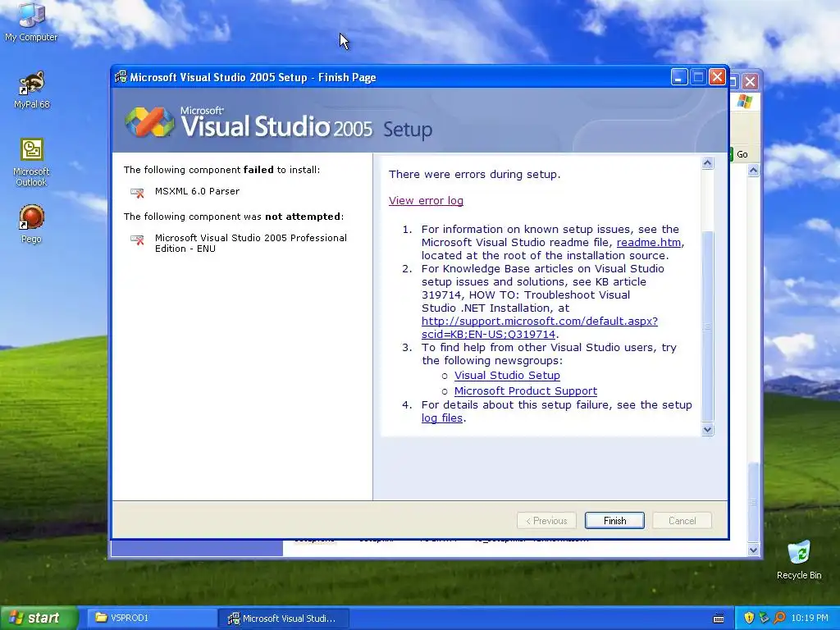Click the security shield icon in the system tray

[749, 618]
